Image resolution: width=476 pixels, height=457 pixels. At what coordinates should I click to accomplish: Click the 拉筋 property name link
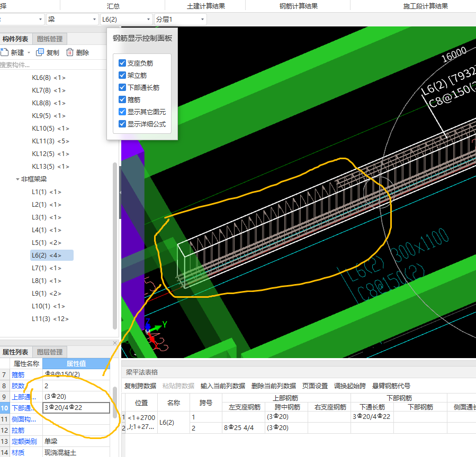tap(18, 431)
